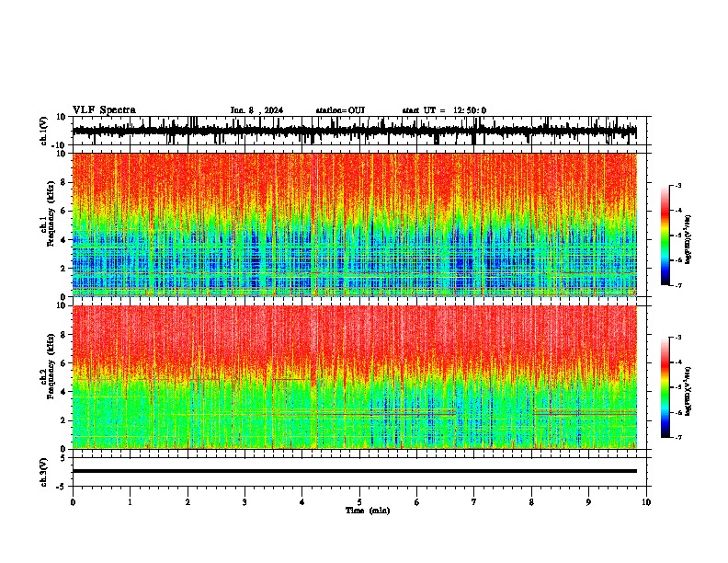Click the ch.1 voltage waveform trace
This screenshot has height=563, width=728.
[x=354, y=131]
